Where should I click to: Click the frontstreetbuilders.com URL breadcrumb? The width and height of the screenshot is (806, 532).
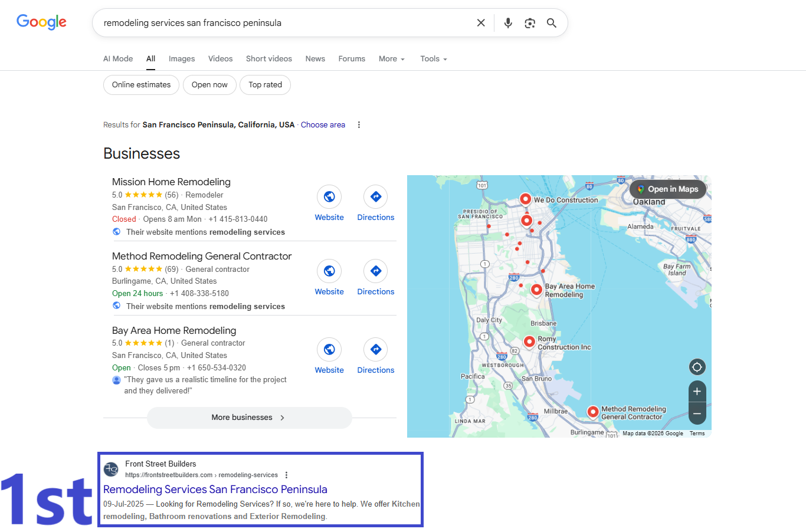click(x=201, y=475)
